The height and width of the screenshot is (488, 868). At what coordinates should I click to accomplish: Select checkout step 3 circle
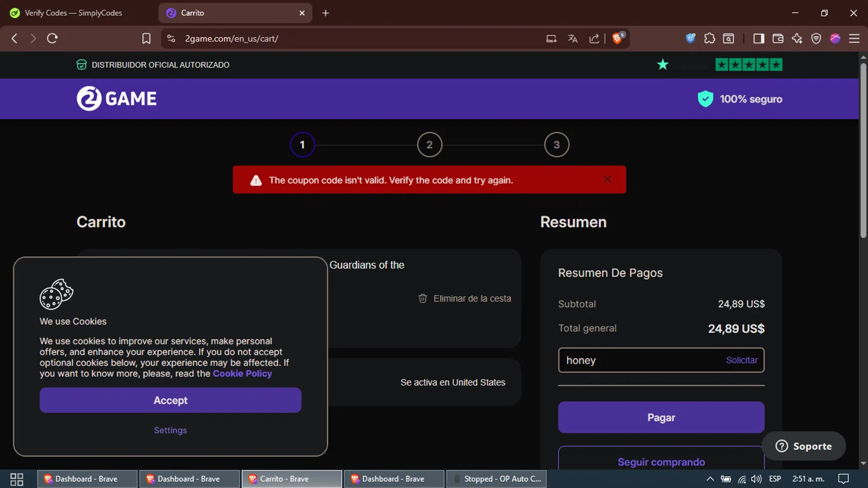(x=557, y=145)
